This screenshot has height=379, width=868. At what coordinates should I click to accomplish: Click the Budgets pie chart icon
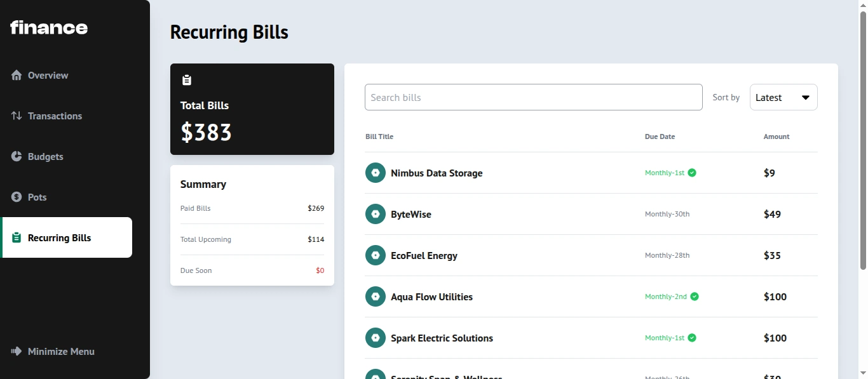point(17,156)
